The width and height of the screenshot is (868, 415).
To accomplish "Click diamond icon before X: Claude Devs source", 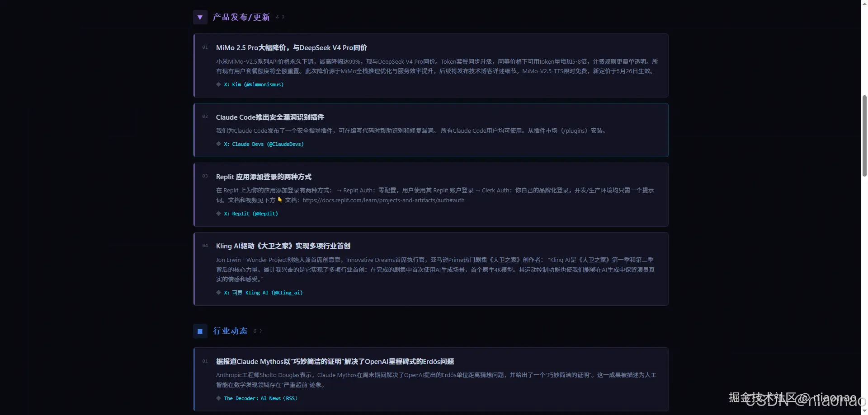I will click(219, 144).
